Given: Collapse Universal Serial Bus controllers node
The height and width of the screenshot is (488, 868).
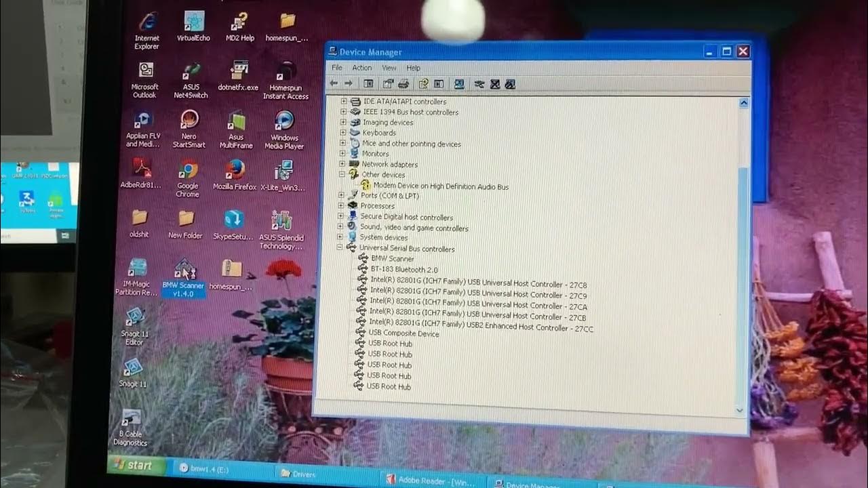Looking at the screenshot, I should pyautogui.click(x=340, y=248).
